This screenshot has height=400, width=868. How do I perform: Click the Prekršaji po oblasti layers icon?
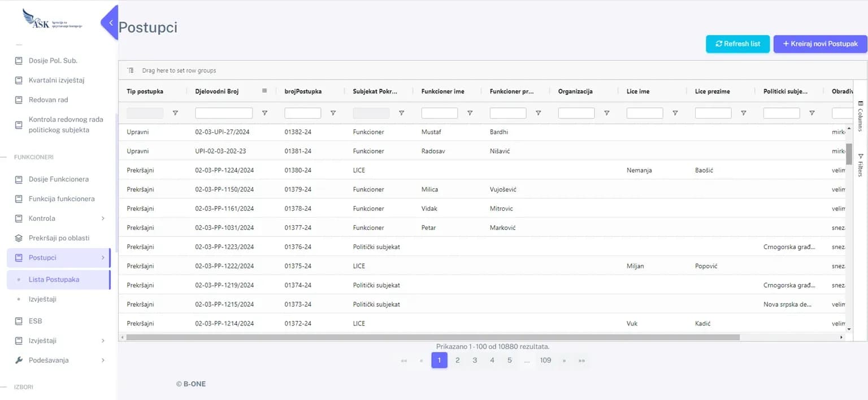[19, 238]
